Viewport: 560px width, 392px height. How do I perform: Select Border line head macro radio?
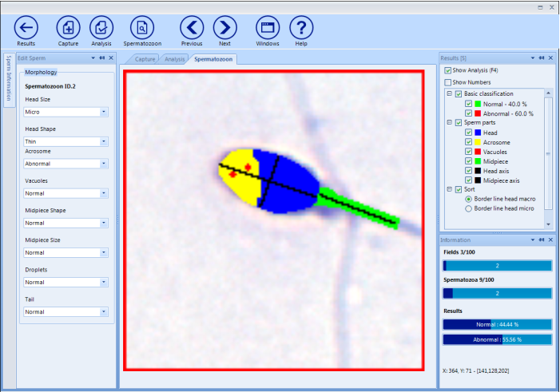coord(469,199)
